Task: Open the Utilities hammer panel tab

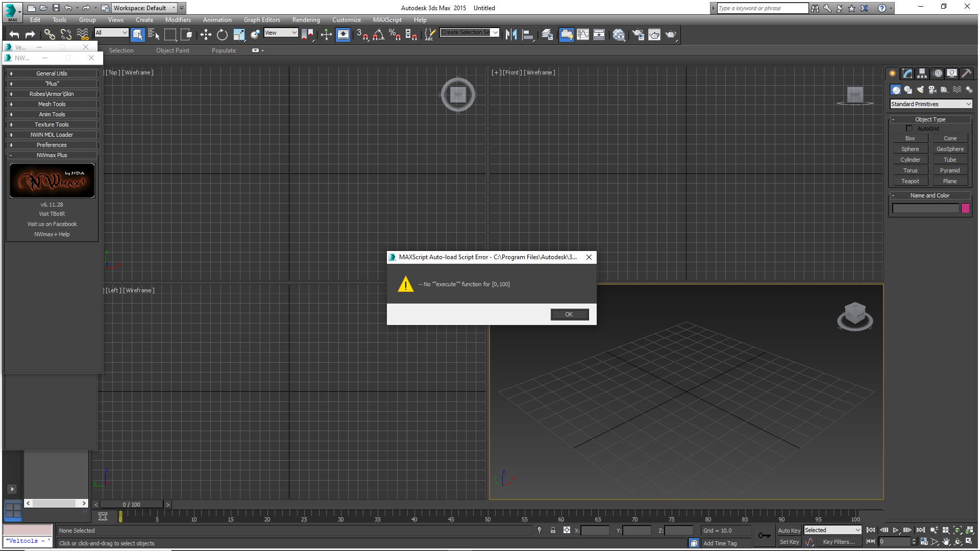Action: coord(966,73)
